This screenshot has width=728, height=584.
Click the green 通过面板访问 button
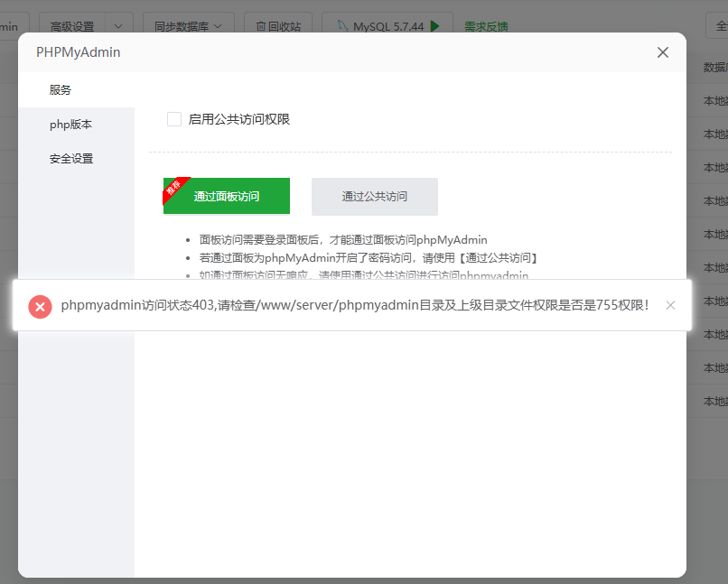click(227, 196)
